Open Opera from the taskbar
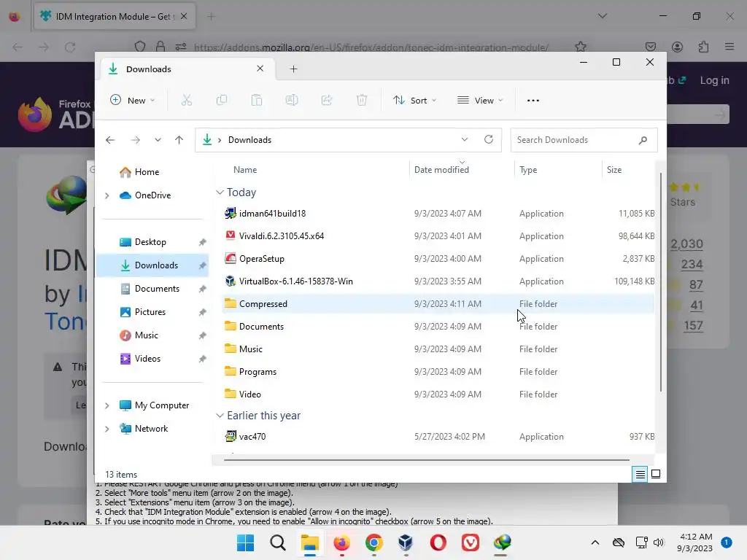 (438, 542)
